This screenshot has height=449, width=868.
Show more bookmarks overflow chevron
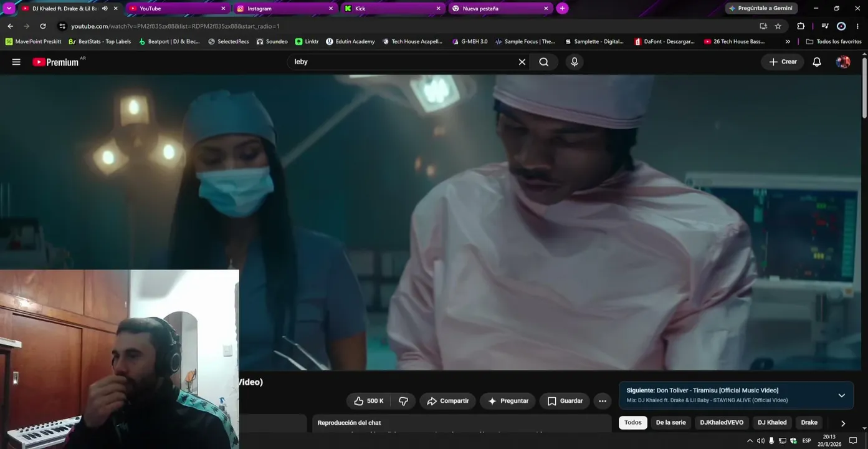point(788,42)
